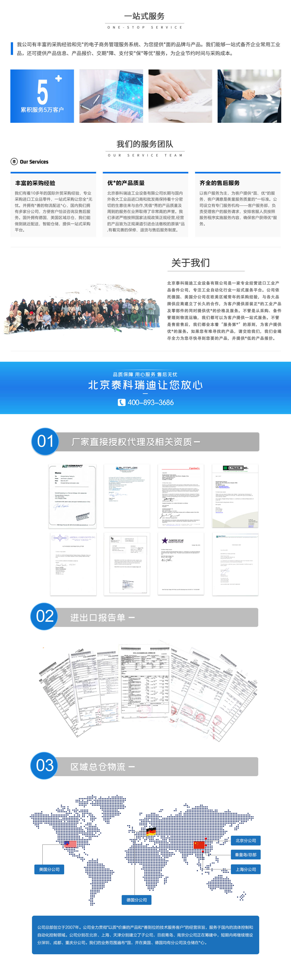This screenshot has height=980, width=291.
Task: Select the 北京分公司 label
Action: pyautogui.click(x=246, y=840)
